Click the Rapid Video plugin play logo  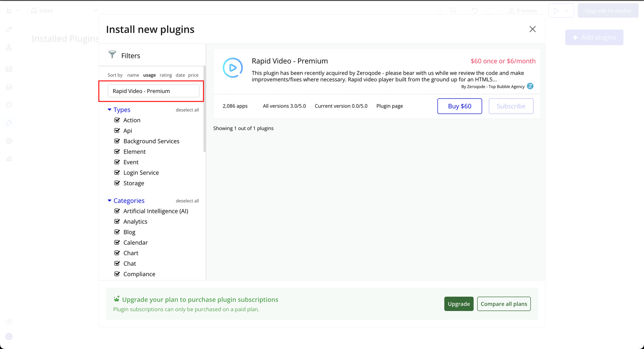click(233, 68)
